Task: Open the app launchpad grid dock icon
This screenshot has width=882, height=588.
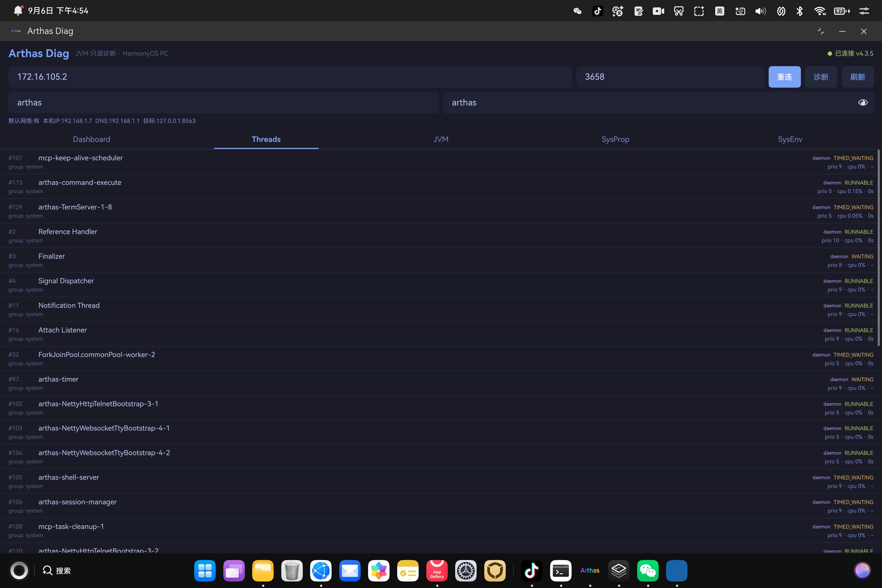Action: pos(205,571)
